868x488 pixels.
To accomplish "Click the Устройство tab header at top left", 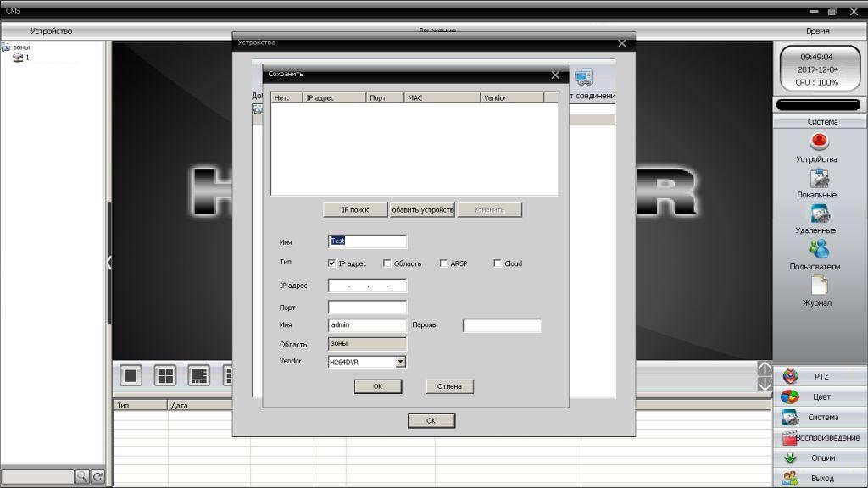I will tap(52, 31).
